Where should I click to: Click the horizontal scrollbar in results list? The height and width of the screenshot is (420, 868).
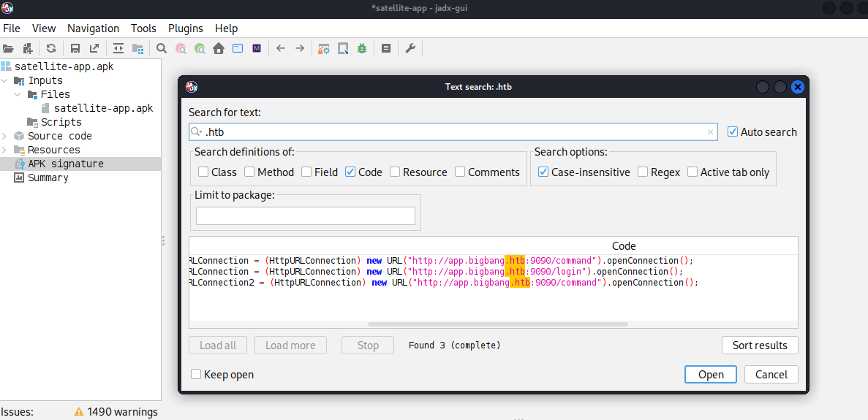pos(498,324)
